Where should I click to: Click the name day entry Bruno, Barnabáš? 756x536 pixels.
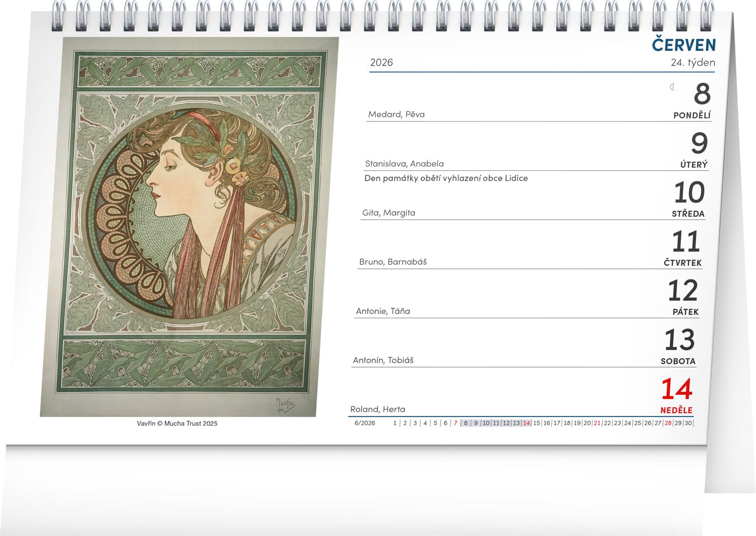pos(392,261)
